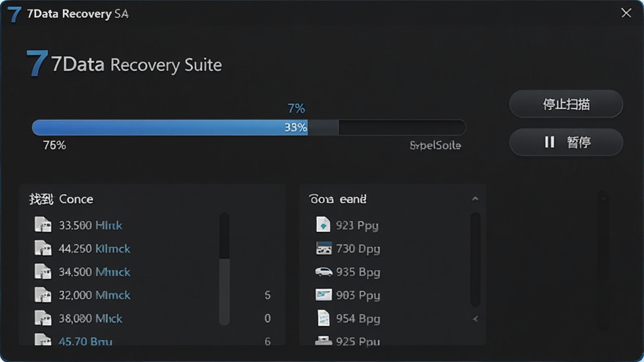This screenshot has height=362, width=644.
Task: Click the file icon beside 33,500 Hlrck
Action: 43,225
